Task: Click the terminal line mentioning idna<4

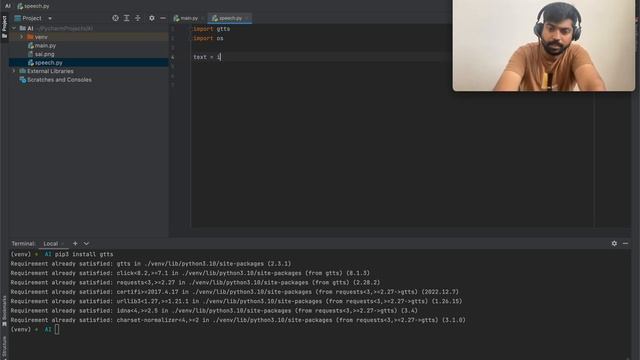Action: pos(214,311)
